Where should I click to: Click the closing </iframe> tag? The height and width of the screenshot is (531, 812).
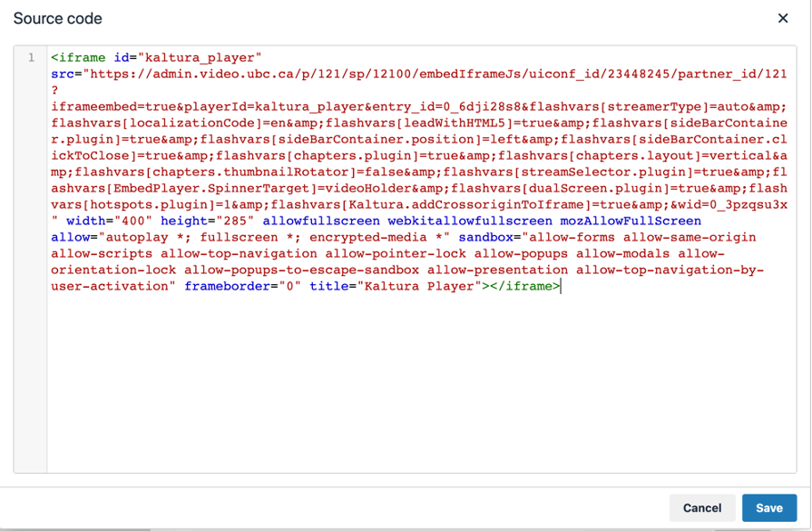(x=524, y=287)
